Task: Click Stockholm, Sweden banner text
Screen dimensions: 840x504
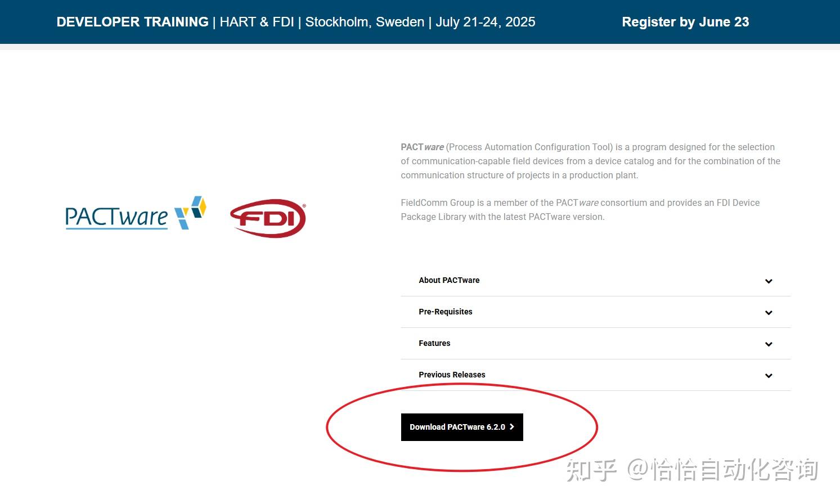Action: 365,22
